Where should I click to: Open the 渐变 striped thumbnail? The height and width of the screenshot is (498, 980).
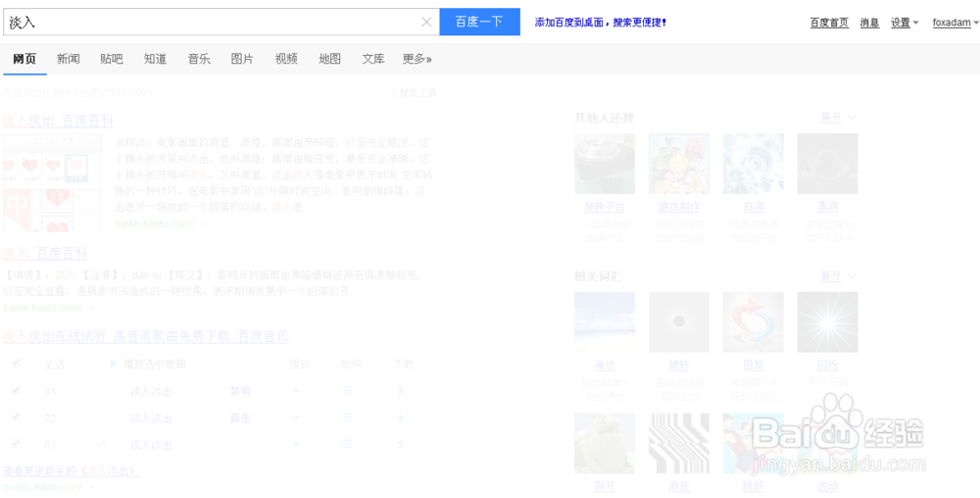(x=679, y=443)
